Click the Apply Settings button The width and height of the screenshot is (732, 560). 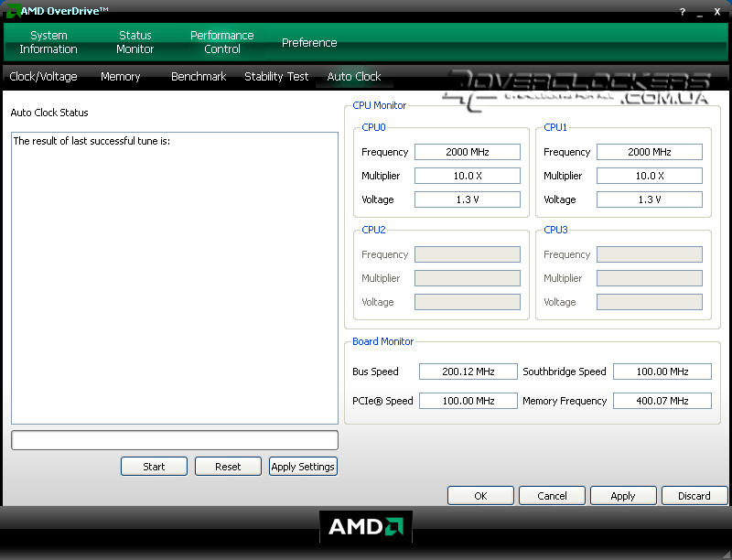(303, 466)
